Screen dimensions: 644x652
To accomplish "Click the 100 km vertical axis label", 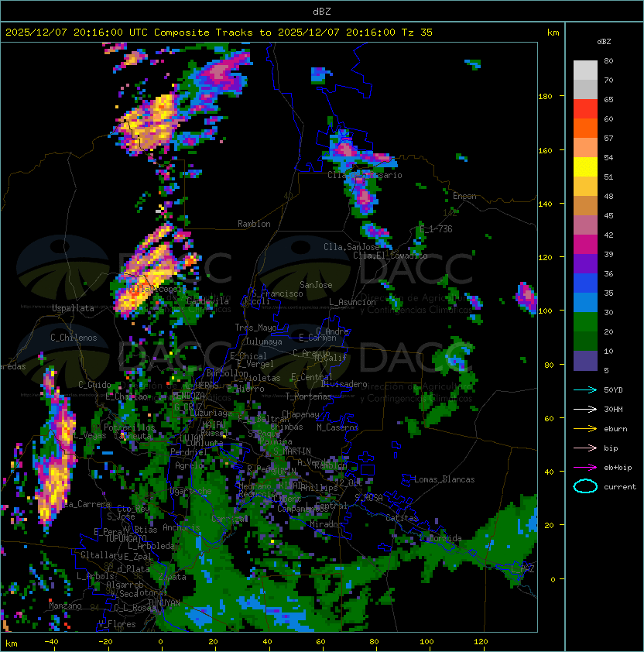I will point(545,311).
